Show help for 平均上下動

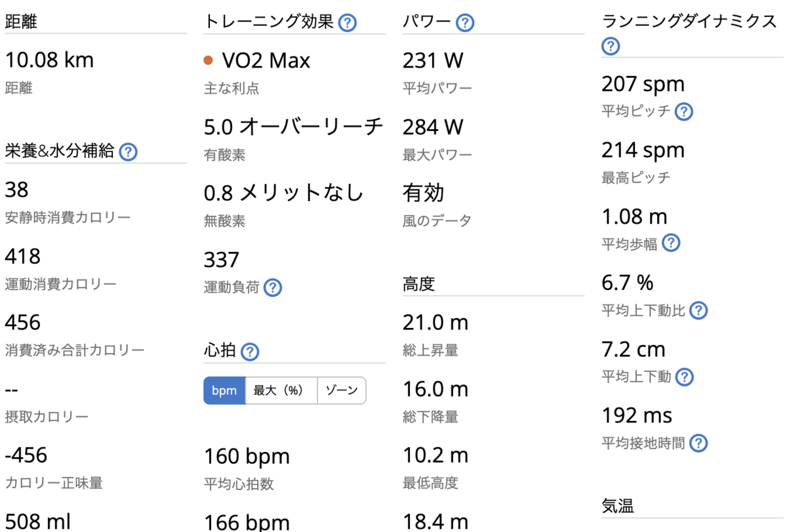pyautogui.click(x=684, y=377)
